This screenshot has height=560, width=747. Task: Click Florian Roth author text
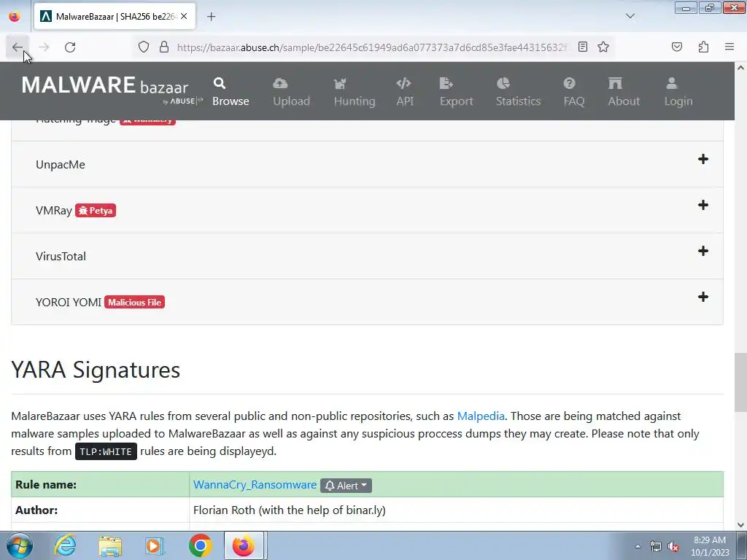coord(289,510)
